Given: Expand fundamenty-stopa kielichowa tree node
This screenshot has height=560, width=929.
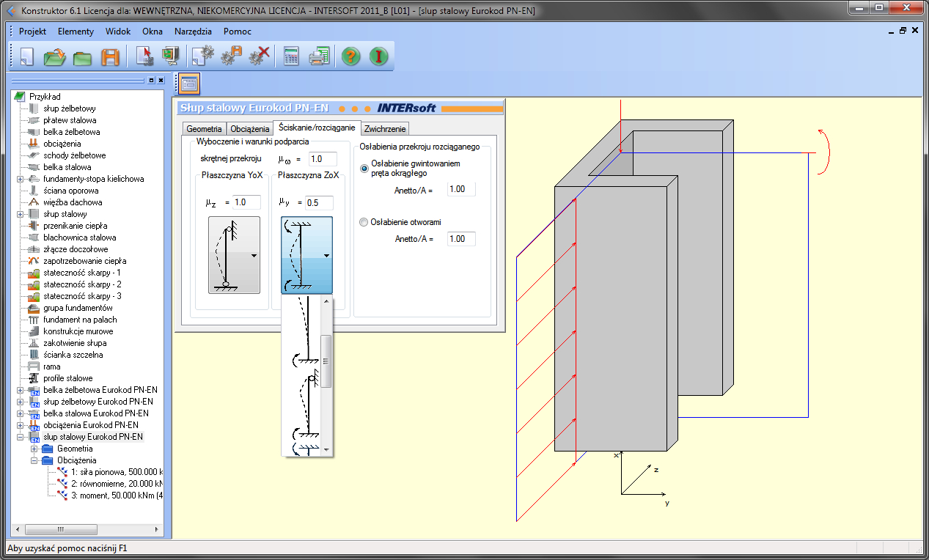Looking at the screenshot, I should click(x=20, y=179).
